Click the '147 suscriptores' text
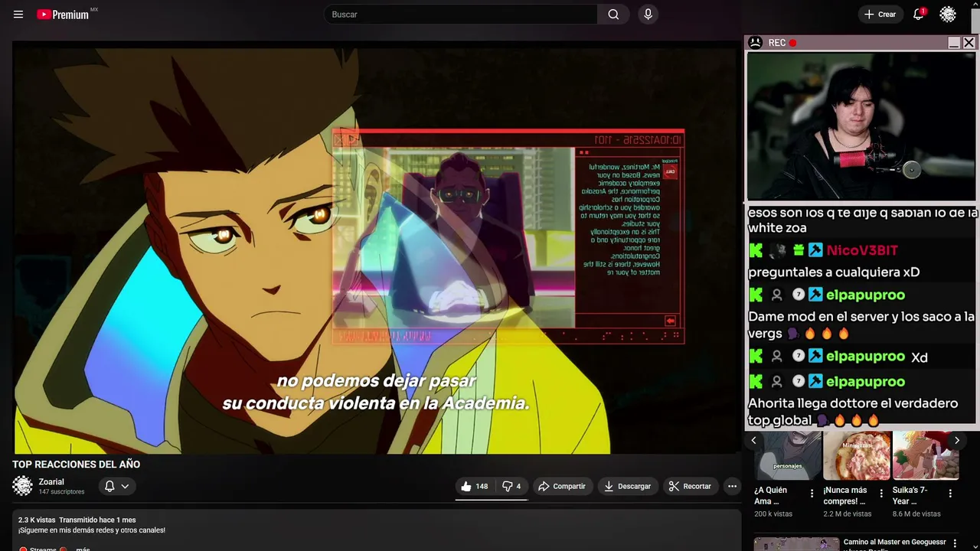This screenshot has width=980, height=551. coord(61,492)
